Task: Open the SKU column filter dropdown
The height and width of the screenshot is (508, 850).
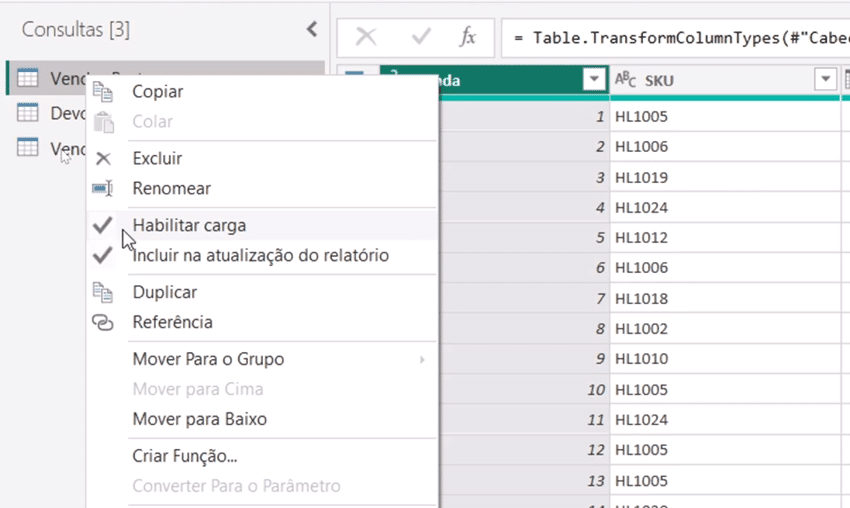Action: [826, 80]
